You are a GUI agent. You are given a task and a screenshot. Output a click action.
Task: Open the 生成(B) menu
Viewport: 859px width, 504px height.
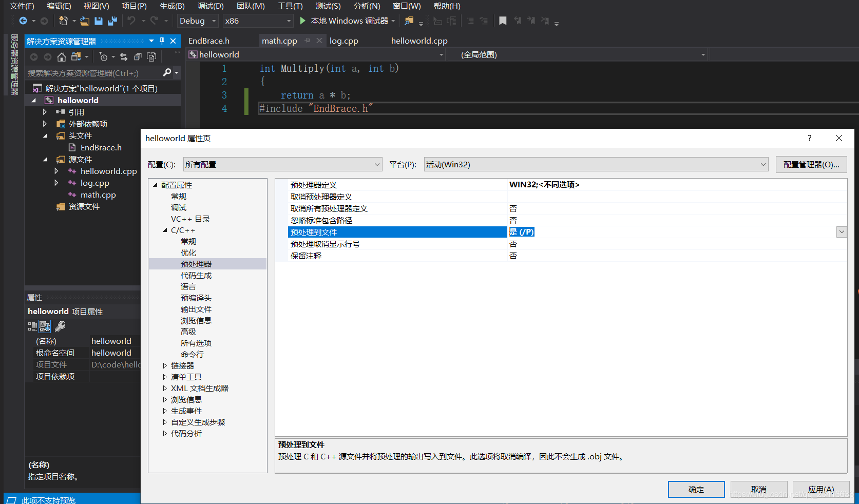pos(172,6)
